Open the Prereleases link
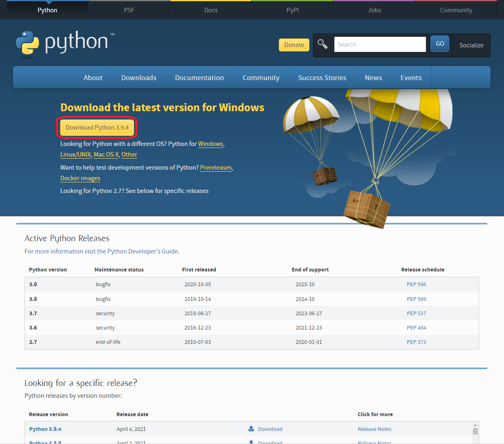The image size is (504, 444). (x=216, y=168)
